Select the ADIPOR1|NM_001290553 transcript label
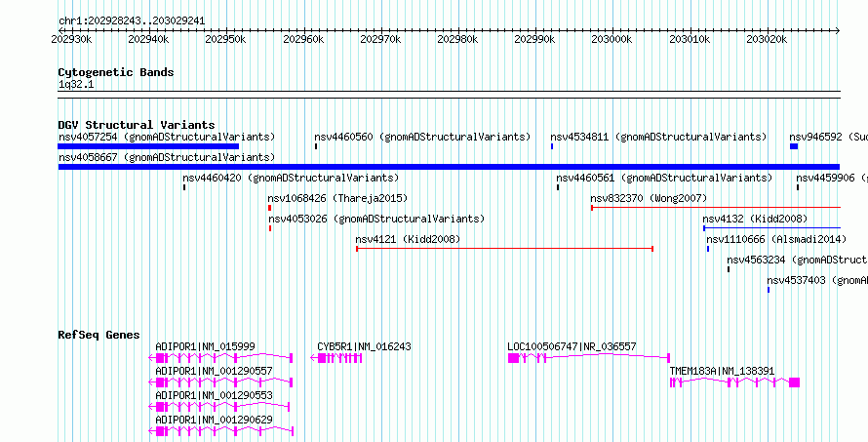Viewport: 868px width, 442px height. click(215, 396)
